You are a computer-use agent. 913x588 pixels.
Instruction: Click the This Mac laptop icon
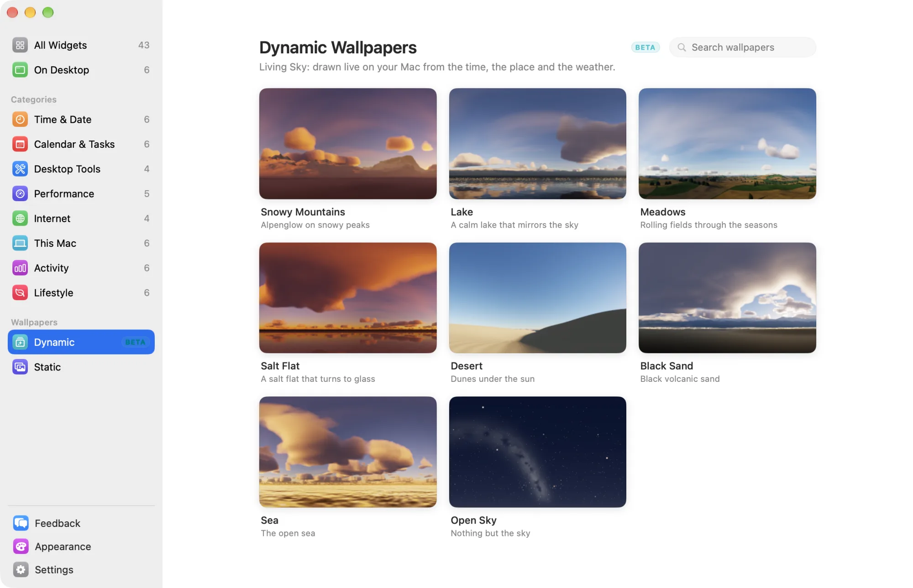20,243
